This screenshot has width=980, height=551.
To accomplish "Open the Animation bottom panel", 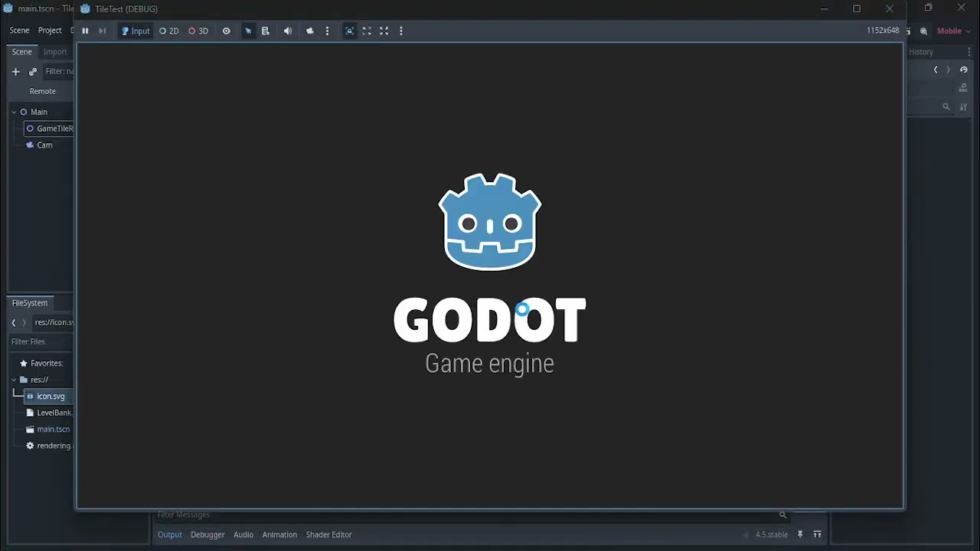I will pyautogui.click(x=279, y=535).
